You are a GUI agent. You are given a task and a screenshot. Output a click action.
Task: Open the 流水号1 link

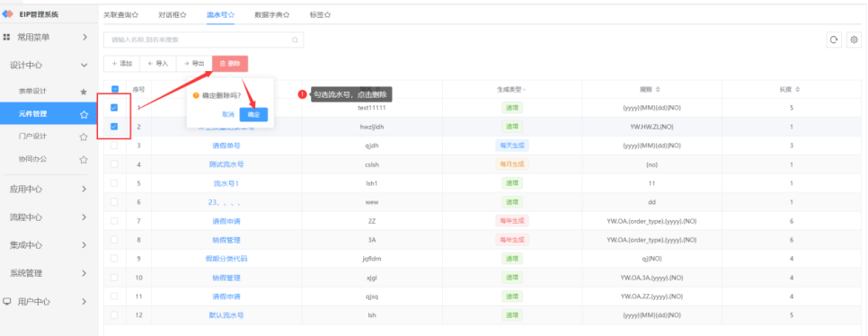[226, 183]
